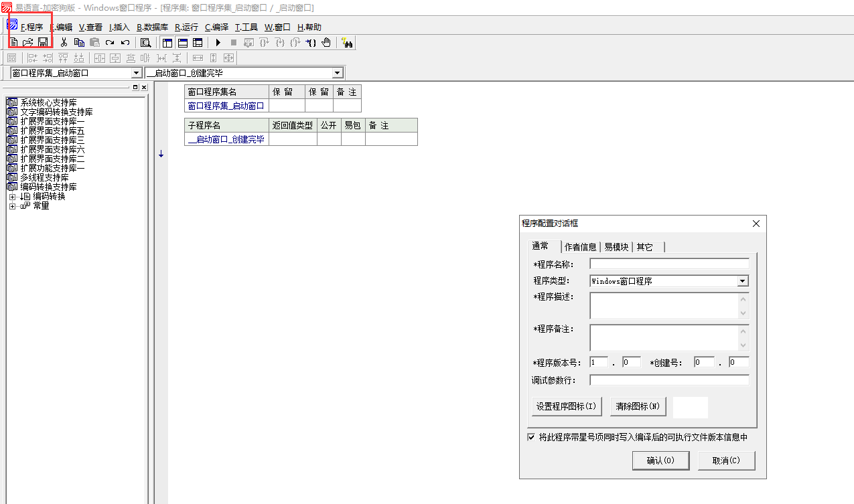The image size is (854, 504).
Task: Maximize the left library panel
Action: [135, 88]
